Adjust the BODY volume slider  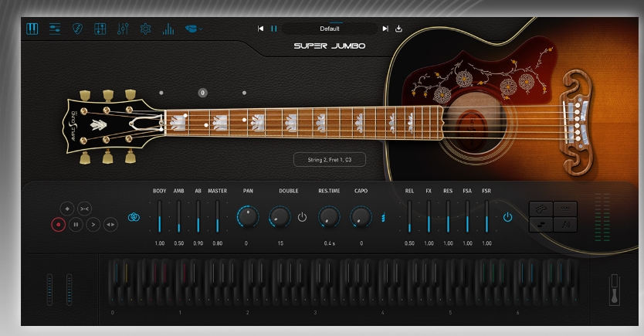tap(159, 217)
